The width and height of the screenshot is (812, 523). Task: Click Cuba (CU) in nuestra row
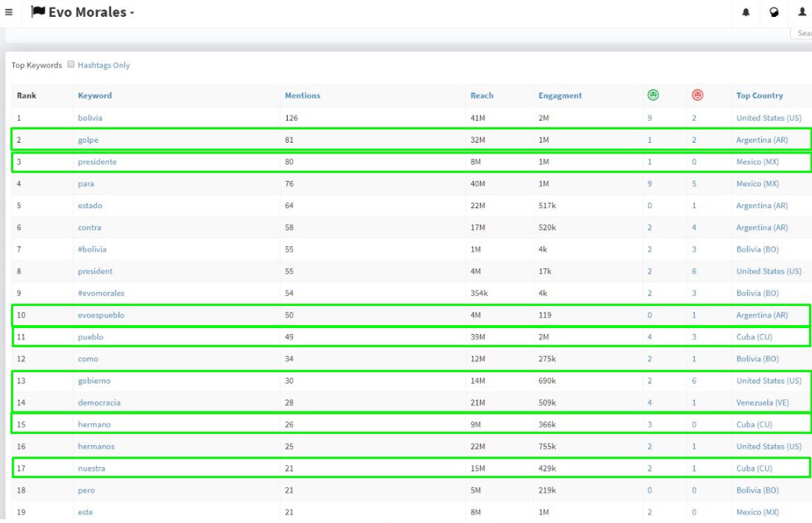754,468
